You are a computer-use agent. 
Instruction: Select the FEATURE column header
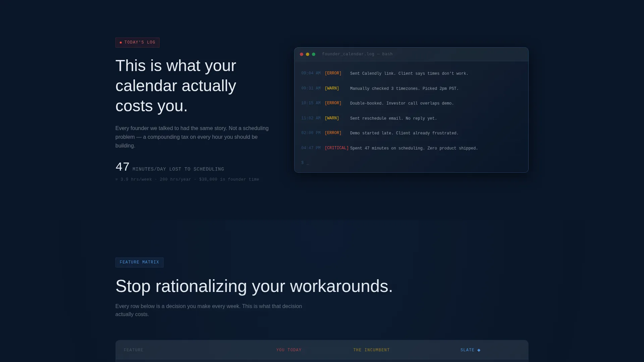(x=133, y=350)
